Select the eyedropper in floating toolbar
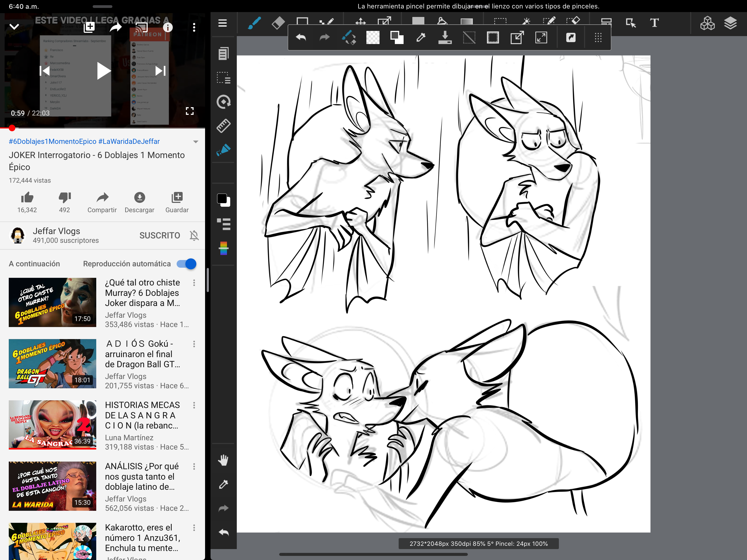The image size is (747, 560). (421, 37)
